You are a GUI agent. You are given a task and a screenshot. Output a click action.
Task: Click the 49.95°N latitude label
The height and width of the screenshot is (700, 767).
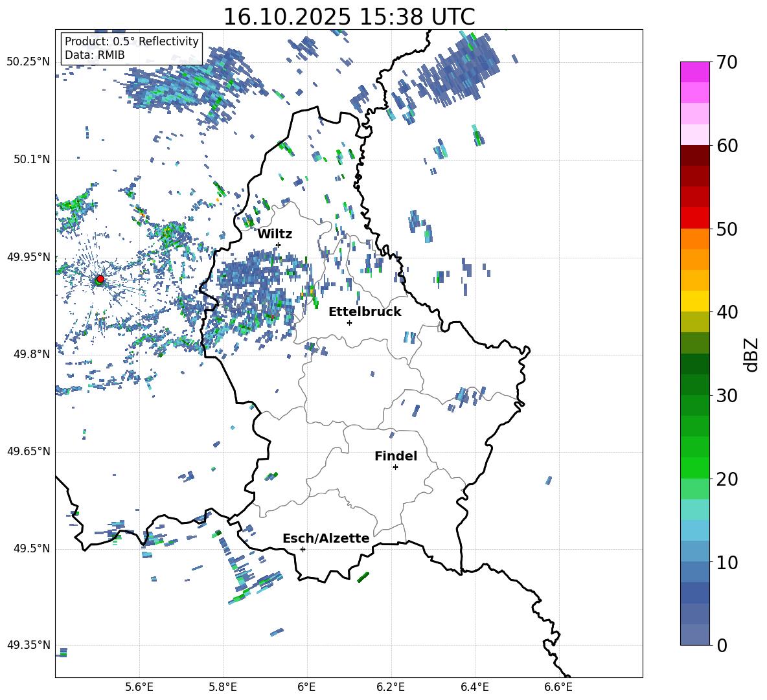coord(29,257)
